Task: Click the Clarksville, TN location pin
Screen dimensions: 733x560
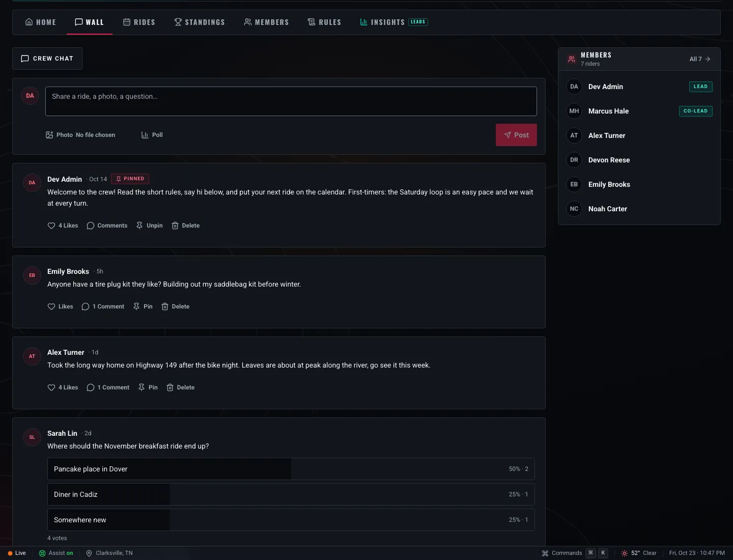Action: point(89,553)
